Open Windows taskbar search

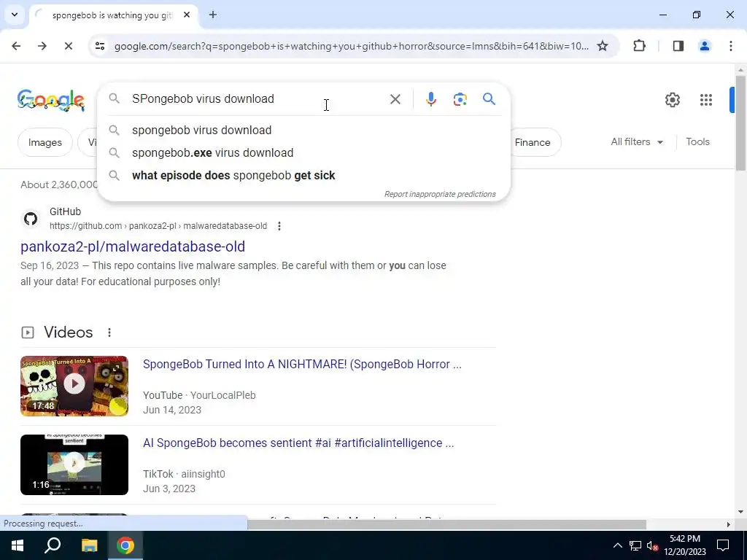53,545
